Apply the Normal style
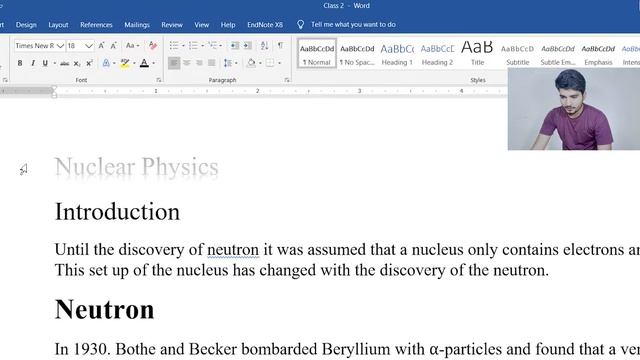The width and height of the screenshot is (640, 360). coord(317,53)
